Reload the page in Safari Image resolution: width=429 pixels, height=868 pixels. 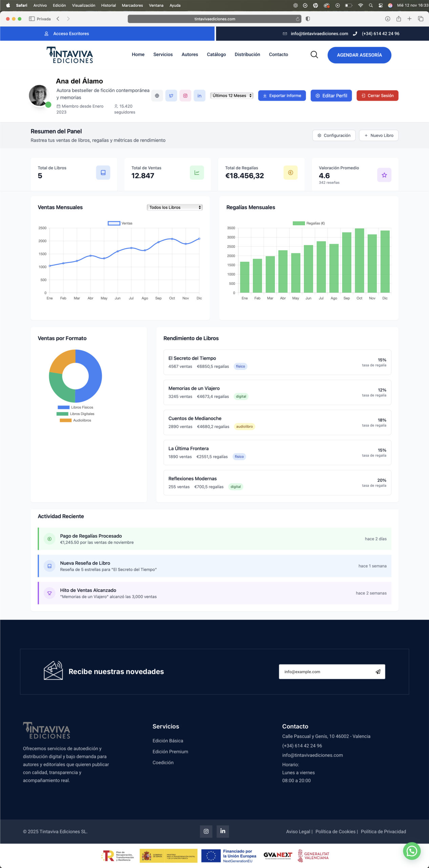coord(298,19)
